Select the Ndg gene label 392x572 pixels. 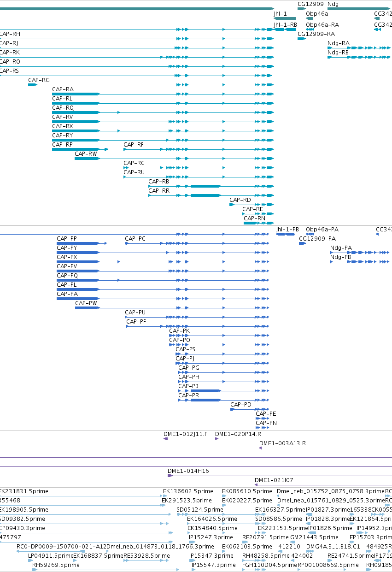click(x=333, y=4)
